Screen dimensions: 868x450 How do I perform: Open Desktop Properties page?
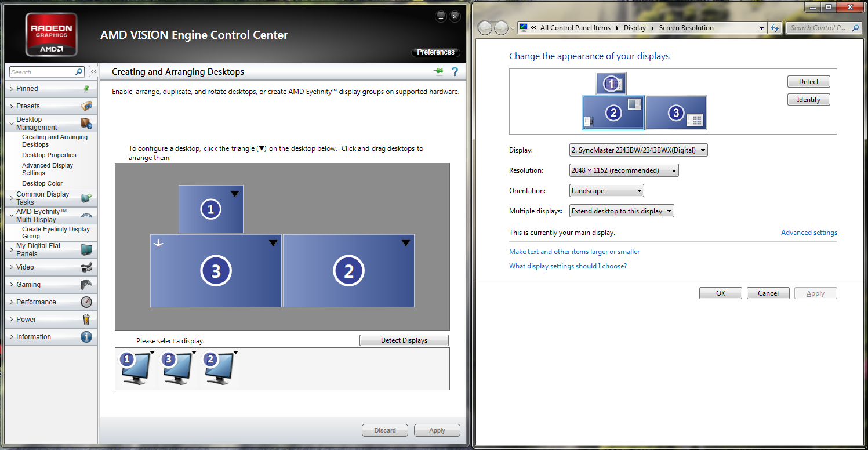click(49, 155)
